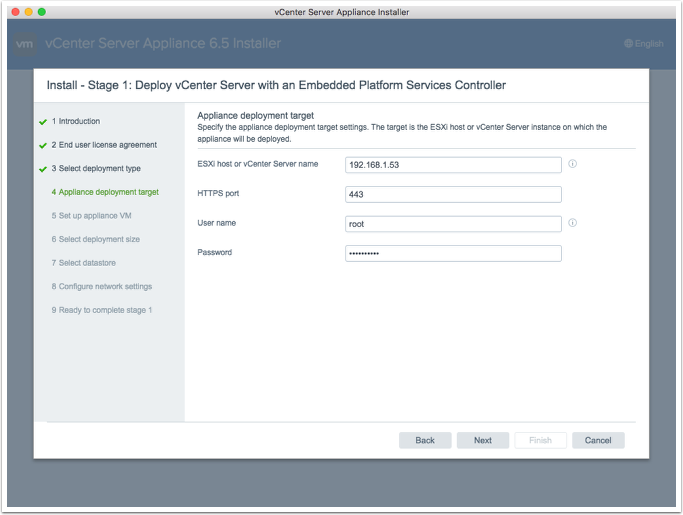Return to step 3 Select deployment type
Viewport: 683px width, 515px height.
tap(96, 169)
